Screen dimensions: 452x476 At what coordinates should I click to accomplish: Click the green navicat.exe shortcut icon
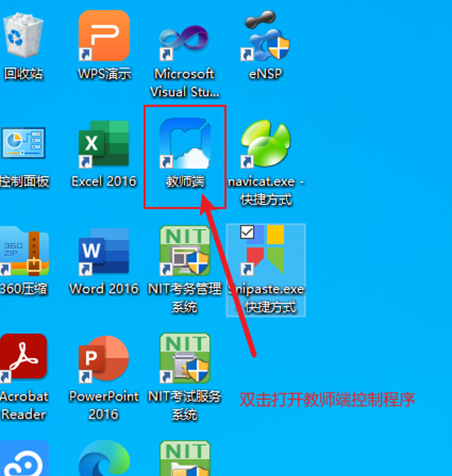266,145
